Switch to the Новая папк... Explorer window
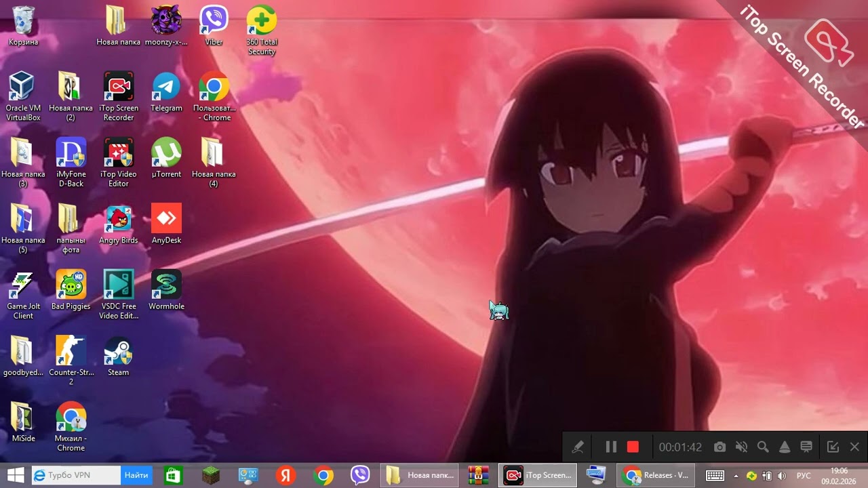Image resolution: width=868 pixels, height=488 pixels. pos(420,475)
